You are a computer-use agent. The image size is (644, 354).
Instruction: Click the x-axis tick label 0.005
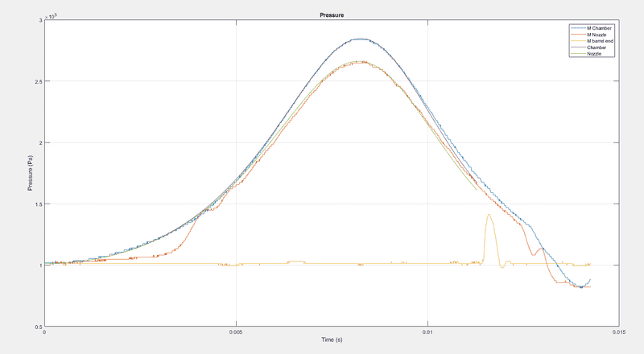(236, 332)
